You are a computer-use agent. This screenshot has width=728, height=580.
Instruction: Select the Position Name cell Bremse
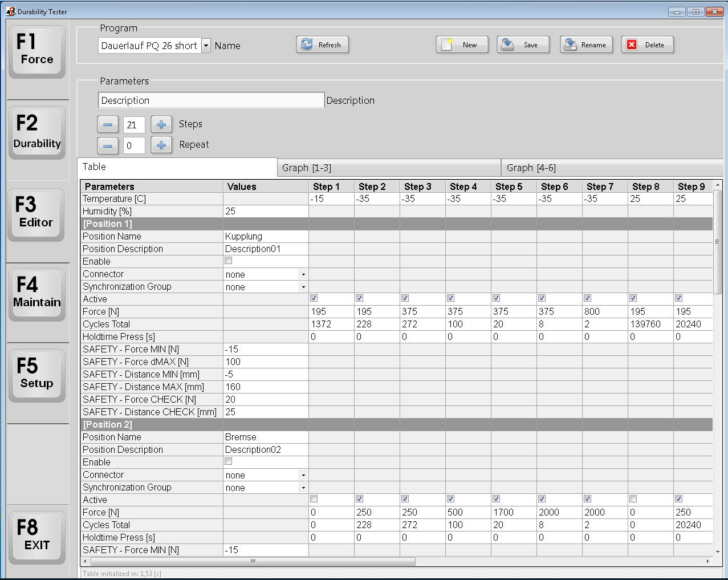click(266, 437)
